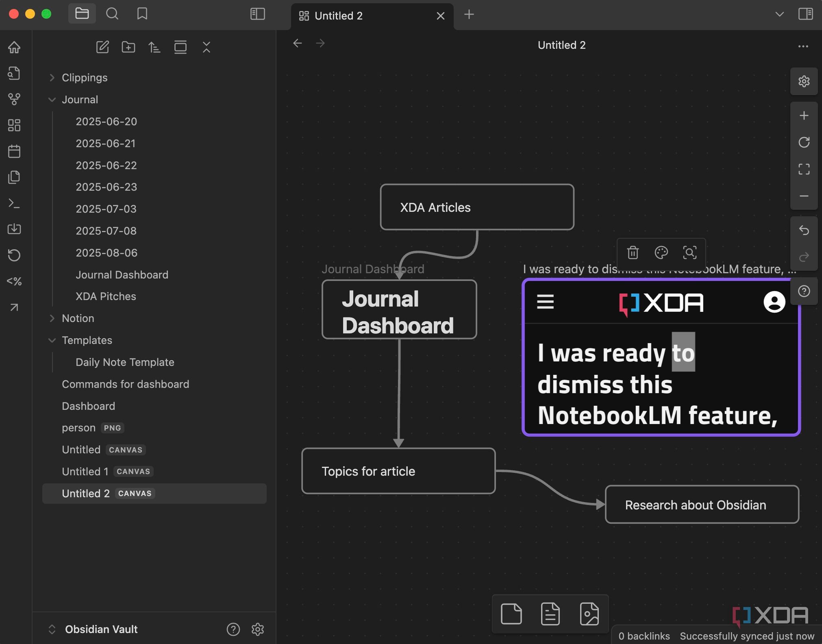Open the search panel icon

[x=112, y=14]
